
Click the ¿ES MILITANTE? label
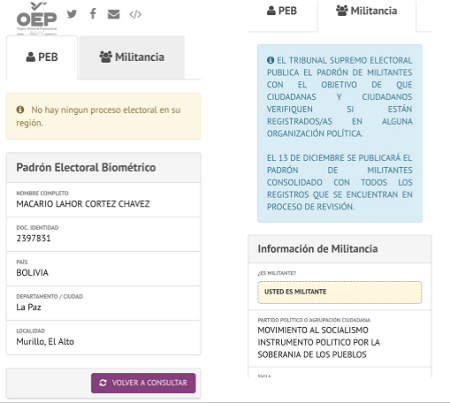(x=277, y=273)
